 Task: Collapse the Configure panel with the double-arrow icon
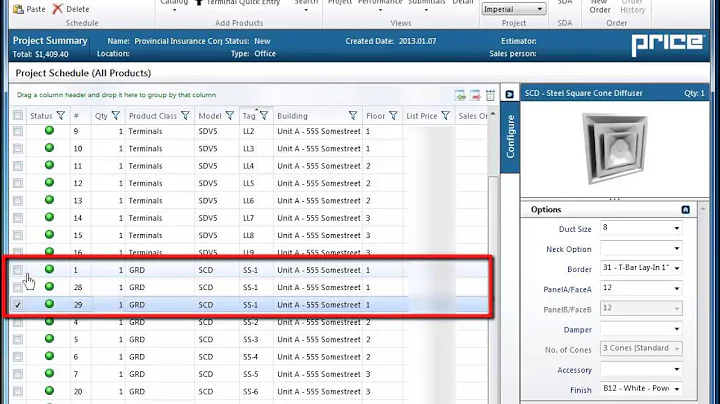509,95
